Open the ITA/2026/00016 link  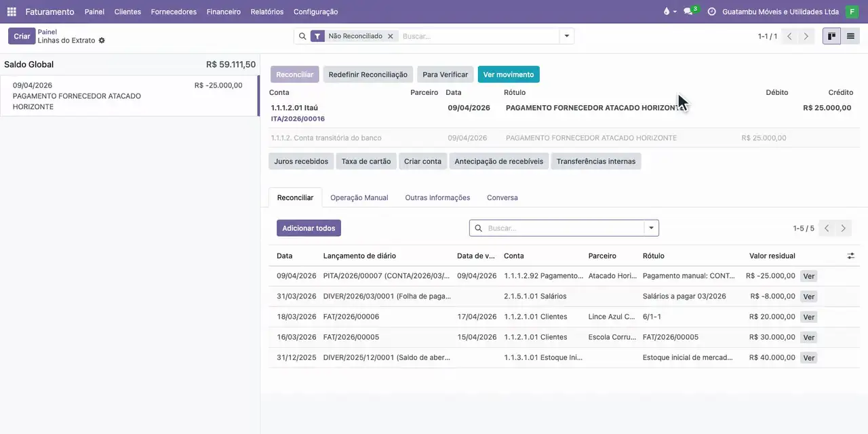pyautogui.click(x=298, y=119)
